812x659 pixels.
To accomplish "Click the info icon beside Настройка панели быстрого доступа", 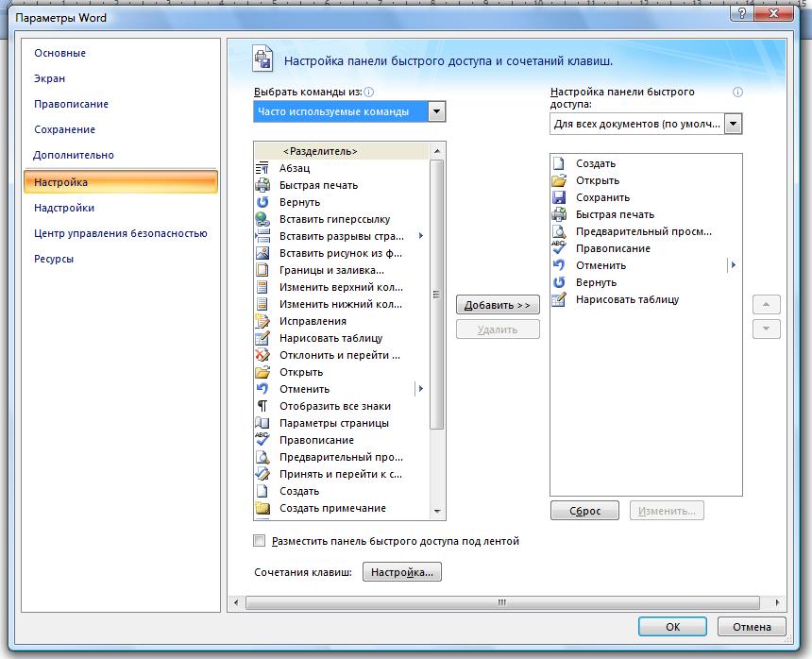I will pyautogui.click(x=737, y=93).
